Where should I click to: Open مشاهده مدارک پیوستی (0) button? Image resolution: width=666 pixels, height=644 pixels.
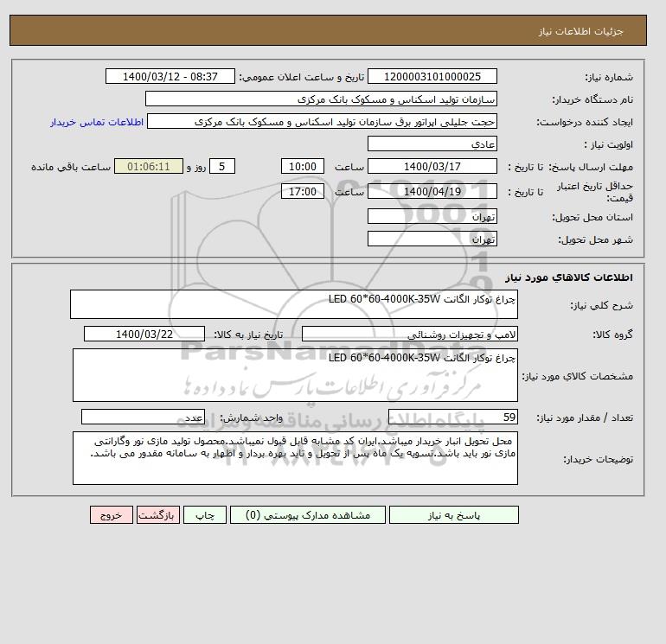coord(308,514)
